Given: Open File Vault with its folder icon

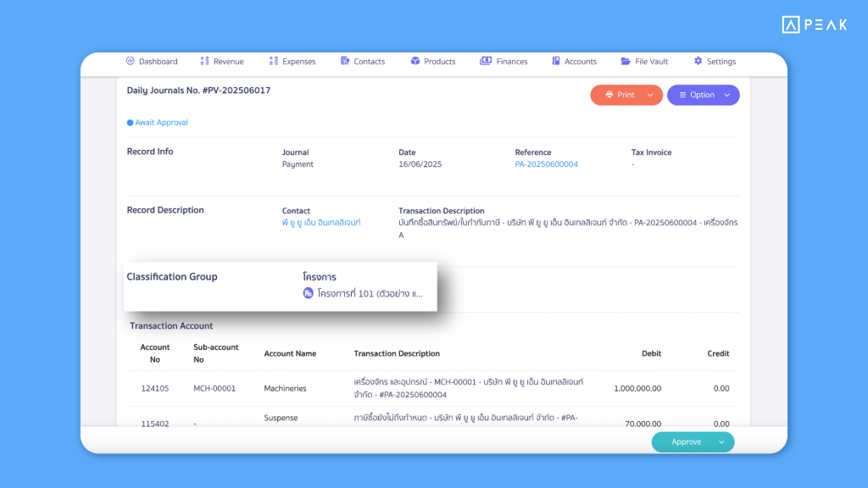Looking at the screenshot, I should coord(625,60).
